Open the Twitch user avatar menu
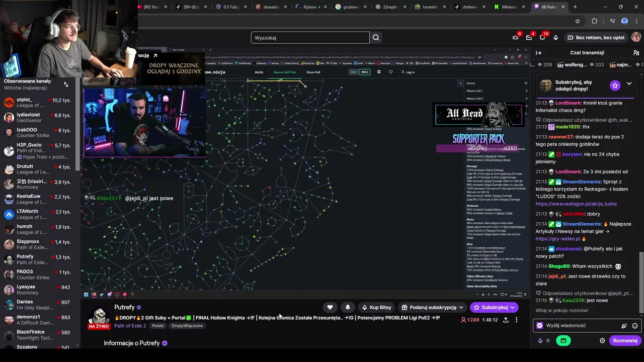Viewport: 644px width, 362px height. tap(636, 37)
